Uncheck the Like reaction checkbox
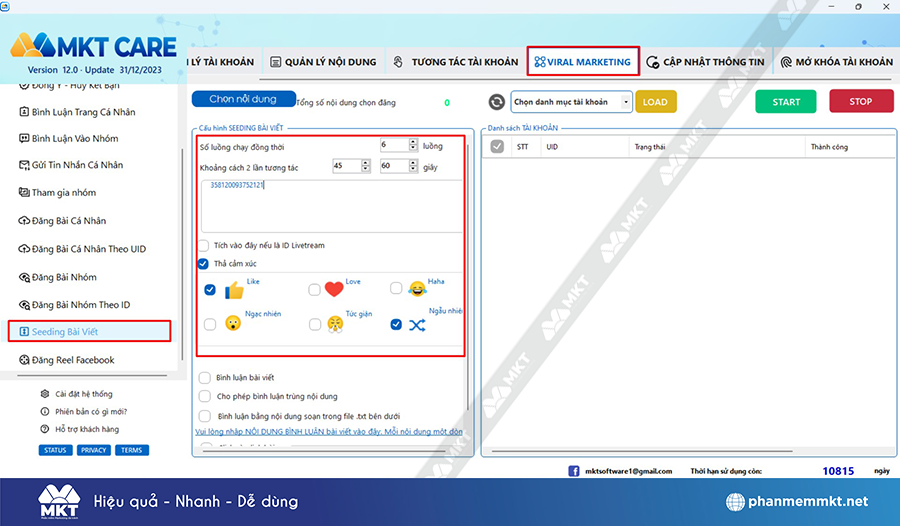The height and width of the screenshot is (526, 900). point(210,289)
